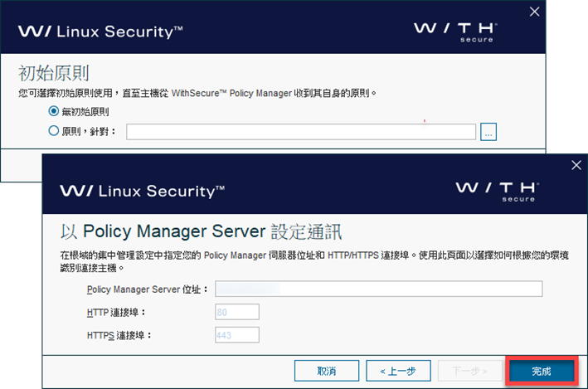Click the initial policy file path field
The width and height of the screenshot is (588, 389).
coord(301,132)
